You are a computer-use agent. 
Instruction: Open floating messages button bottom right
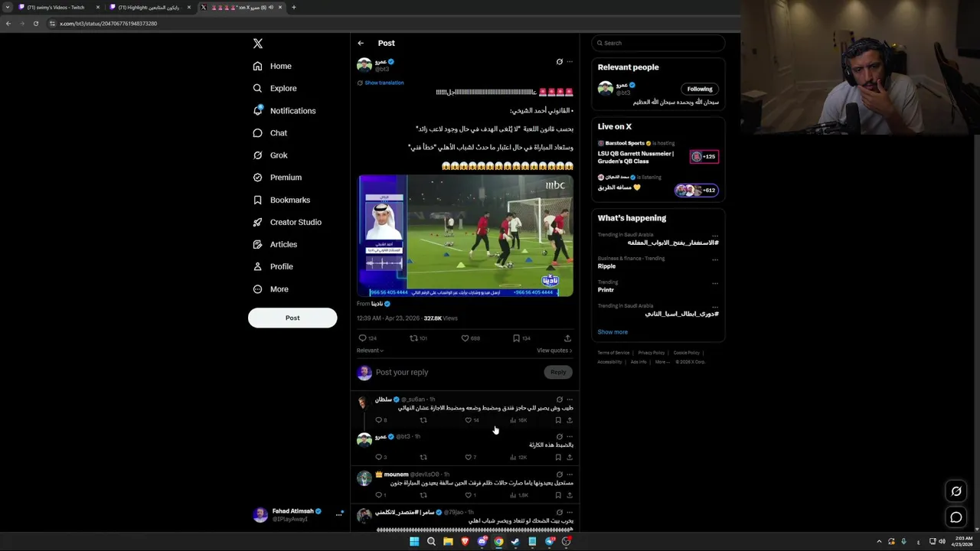[956, 517]
